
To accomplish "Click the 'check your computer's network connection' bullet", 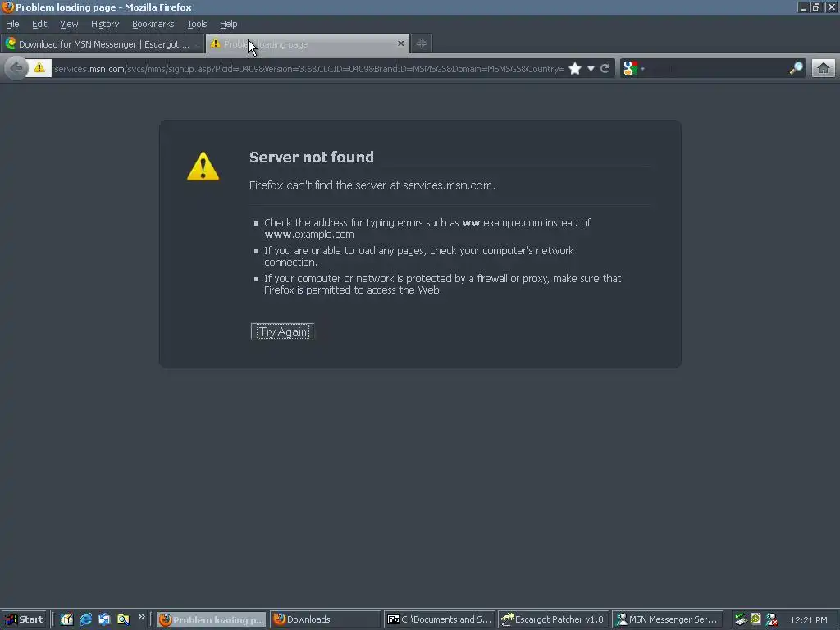I will pos(419,256).
